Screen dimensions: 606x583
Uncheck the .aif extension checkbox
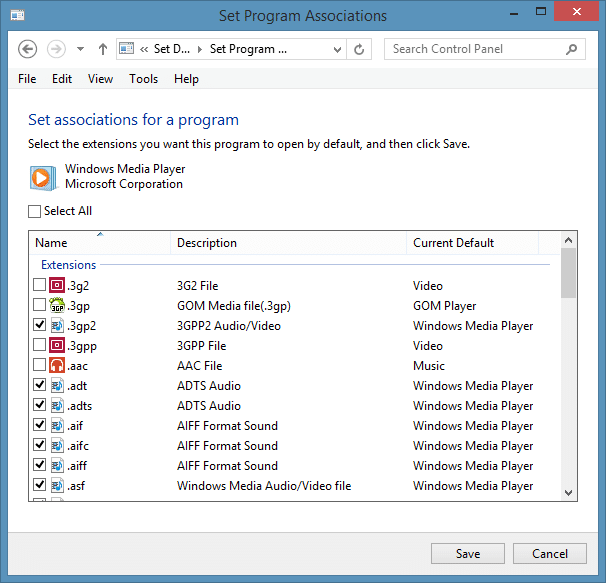coord(39,424)
